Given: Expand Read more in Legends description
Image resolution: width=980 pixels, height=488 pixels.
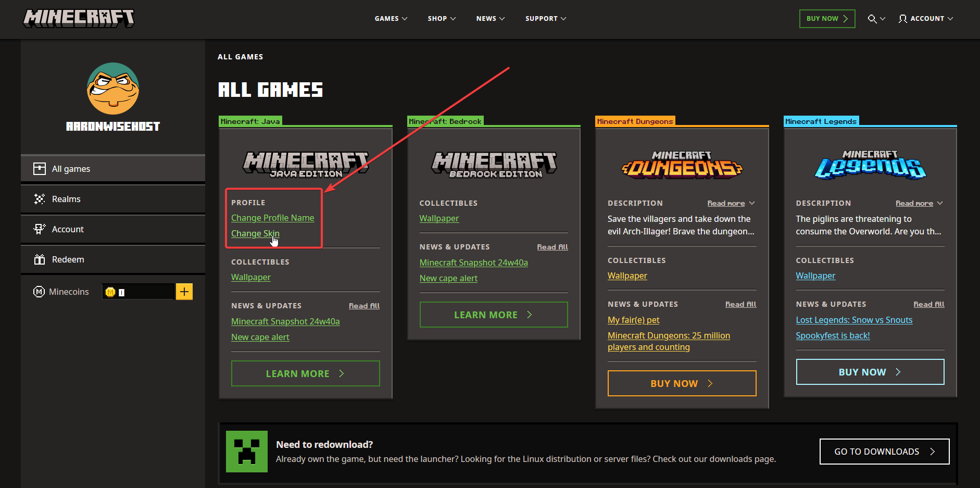Looking at the screenshot, I should pos(919,203).
